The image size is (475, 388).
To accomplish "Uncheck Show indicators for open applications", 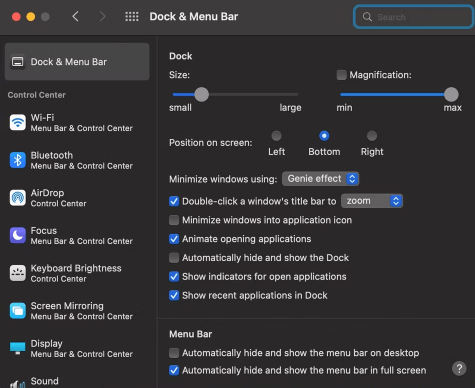I will tap(174, 276).
